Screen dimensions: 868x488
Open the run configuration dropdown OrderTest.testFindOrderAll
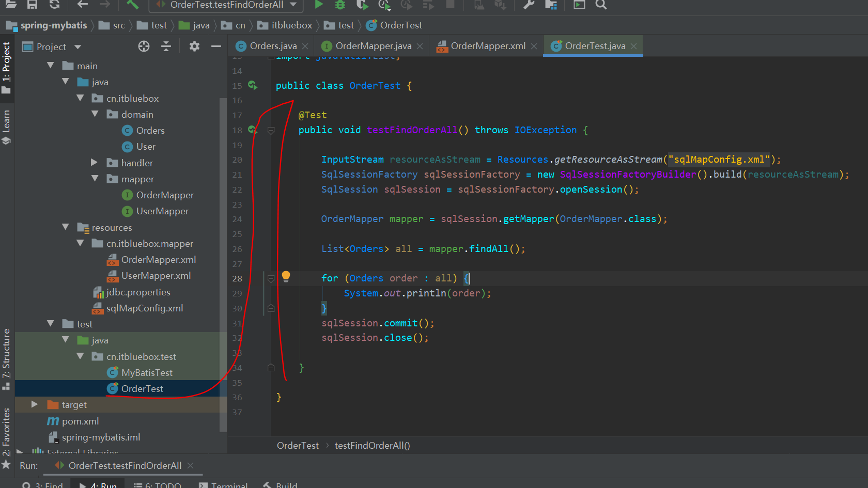[226, 5]
